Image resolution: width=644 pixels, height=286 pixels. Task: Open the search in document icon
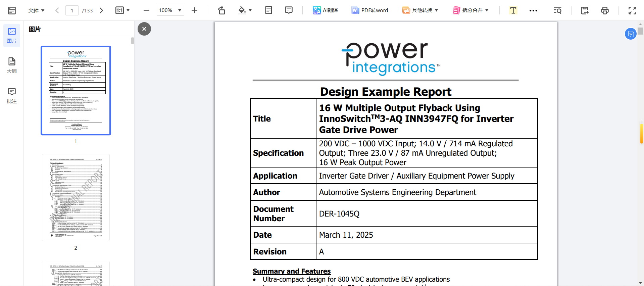pos(557,10)
